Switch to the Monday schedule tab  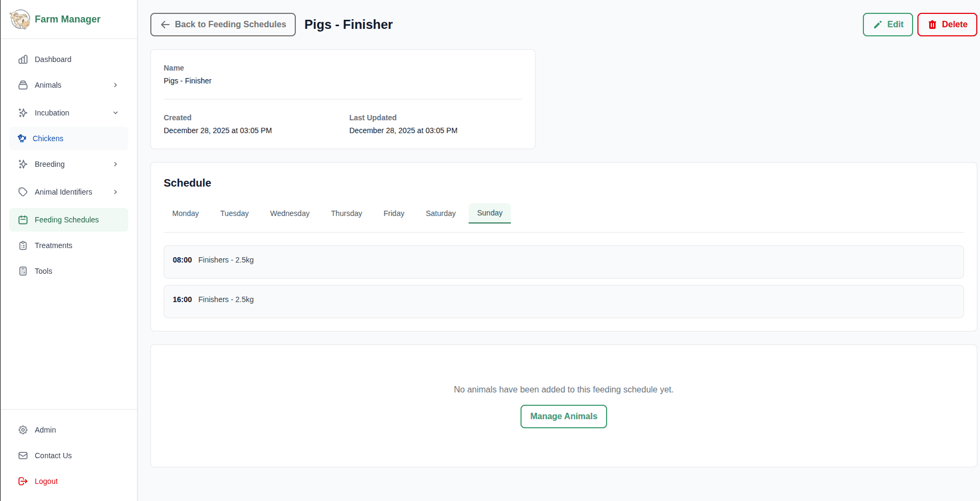[185, 213]
